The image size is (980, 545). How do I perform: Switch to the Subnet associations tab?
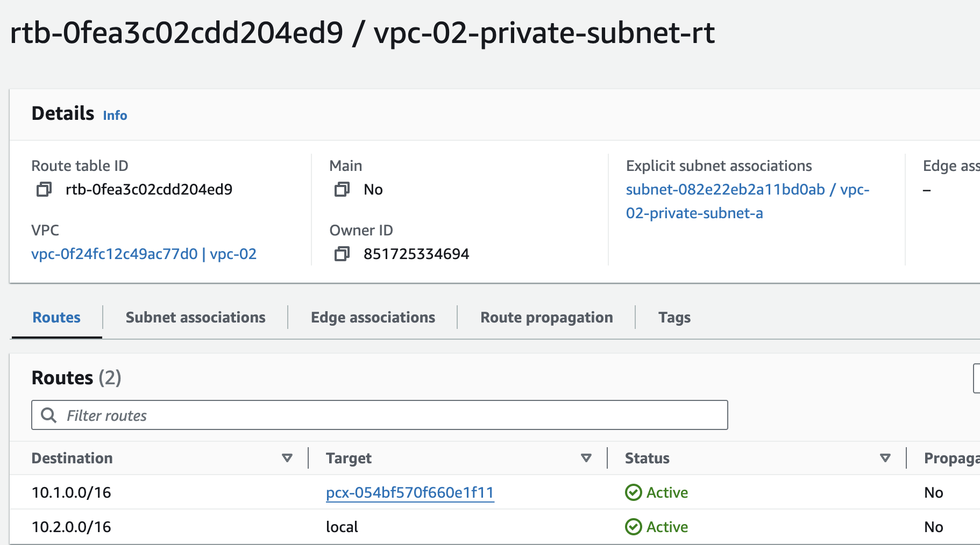[x=195, y=317]
